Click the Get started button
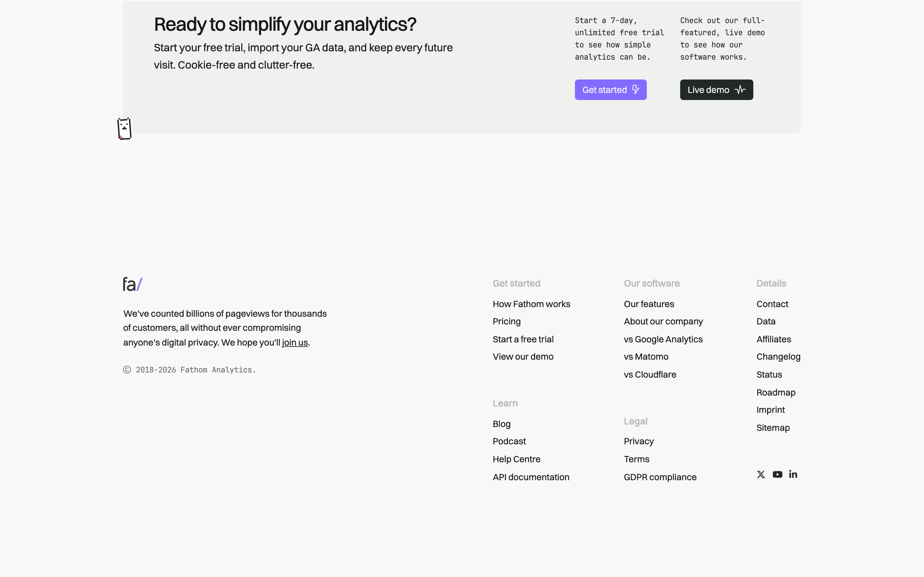 point(611,90)
